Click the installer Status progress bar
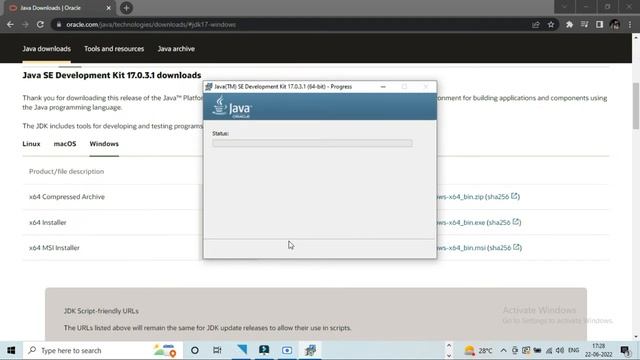The image size is (640, 360). (x=312, y=143)
